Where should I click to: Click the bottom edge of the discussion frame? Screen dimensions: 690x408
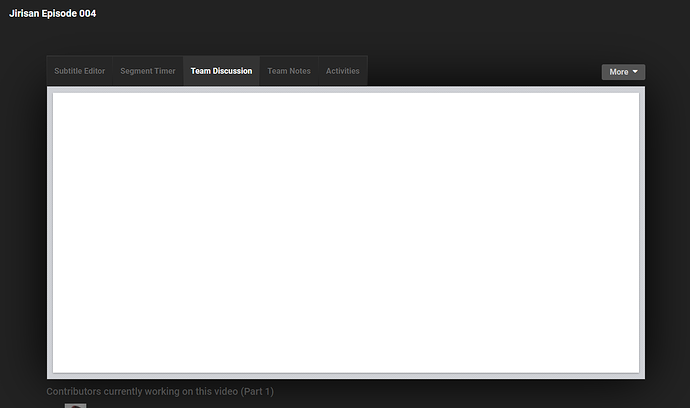(345, 376)
